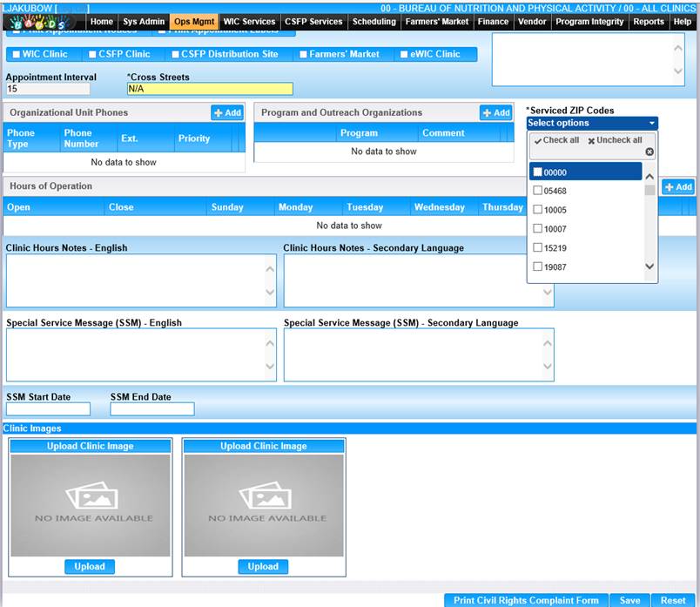Viewport: 700px width, 607px height.
Task: Check ZIP code 05468
Action: pyautogui.click(x=538, y=191)
